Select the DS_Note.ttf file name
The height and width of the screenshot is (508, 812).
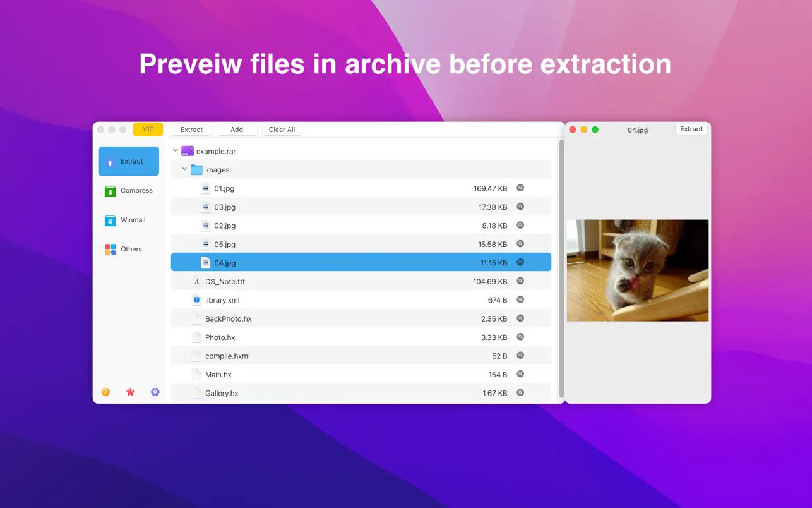[x=224, y=282]
